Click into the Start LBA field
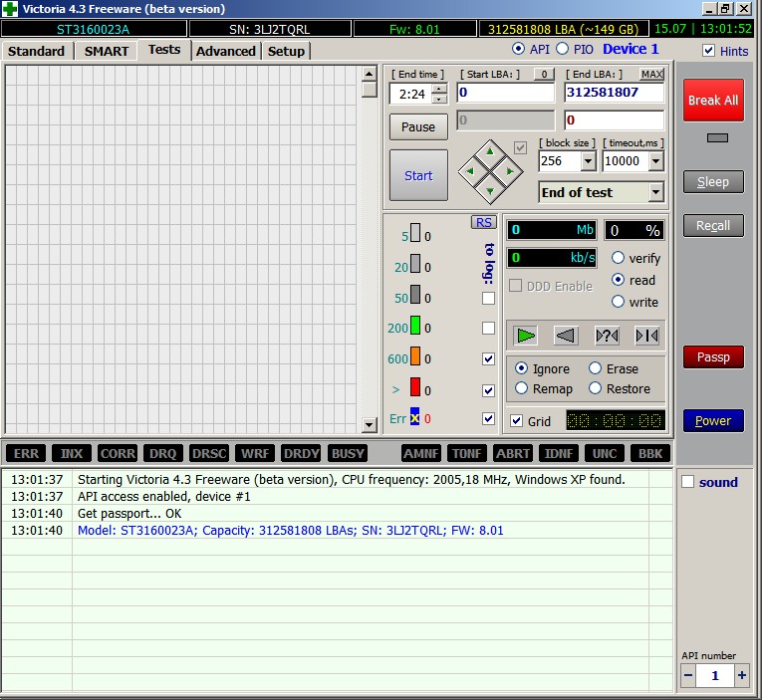 click(x=505, y=93)
